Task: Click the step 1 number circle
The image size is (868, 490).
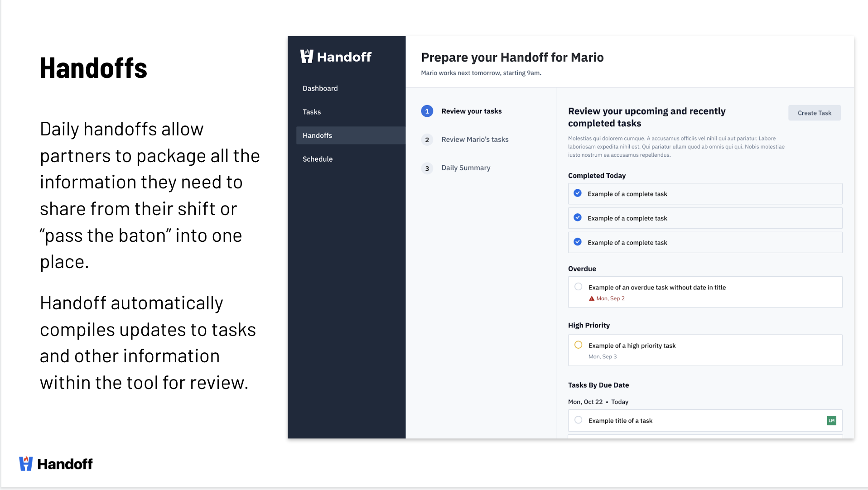Action: pyautogui.click(x=427, y=111)
